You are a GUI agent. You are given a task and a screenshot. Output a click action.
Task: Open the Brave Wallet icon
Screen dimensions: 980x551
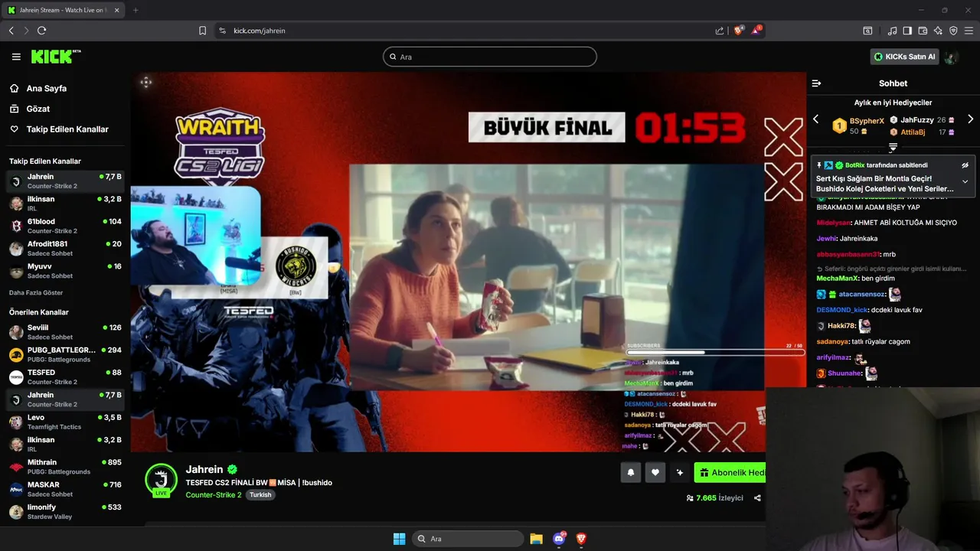[x=923, y=31]
